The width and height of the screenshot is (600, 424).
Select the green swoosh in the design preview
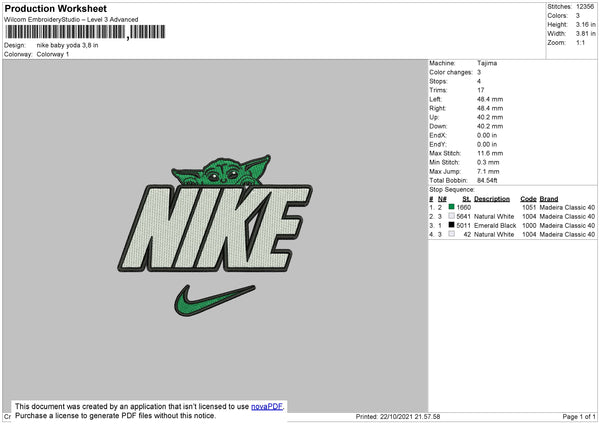(214, 300)
